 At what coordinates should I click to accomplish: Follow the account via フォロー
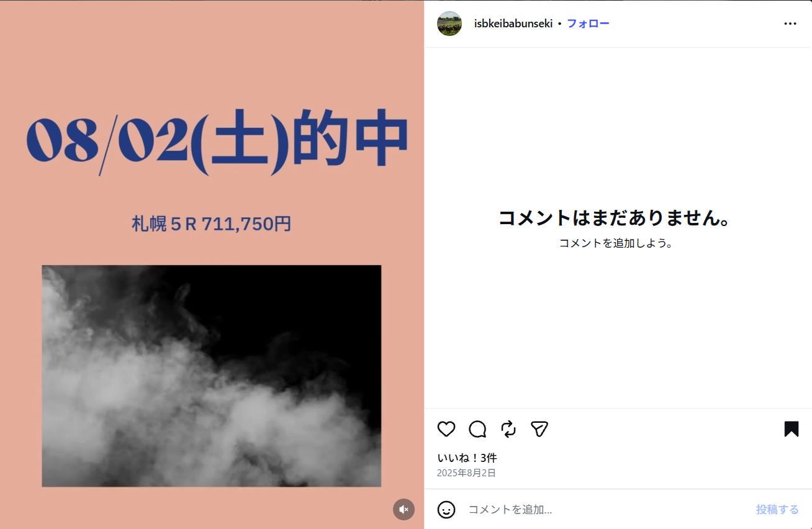(588, 24)
